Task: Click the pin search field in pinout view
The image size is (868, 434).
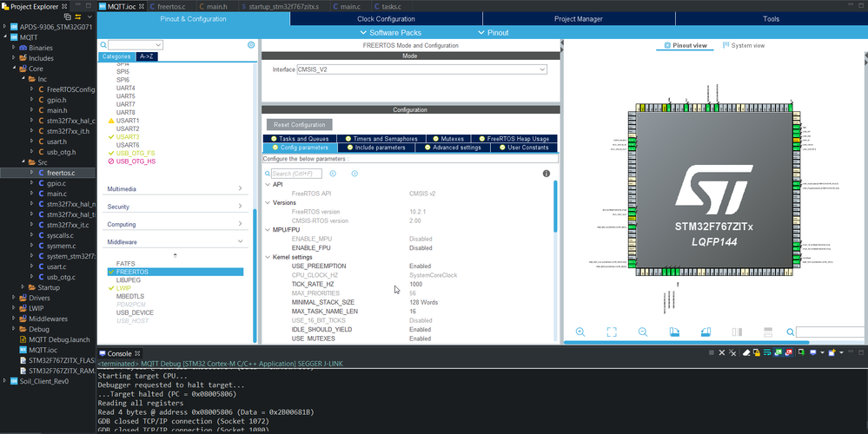Action: [x=831, y=332]
